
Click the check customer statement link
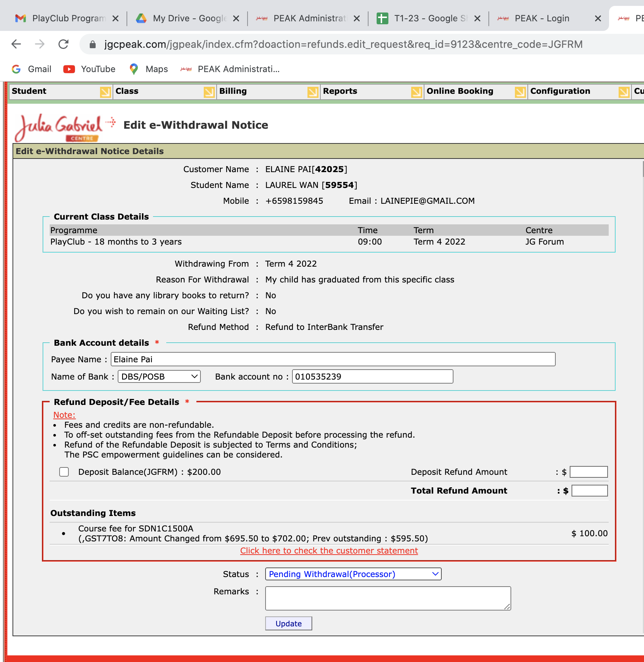pyautogui.click(x=329, y=551)
